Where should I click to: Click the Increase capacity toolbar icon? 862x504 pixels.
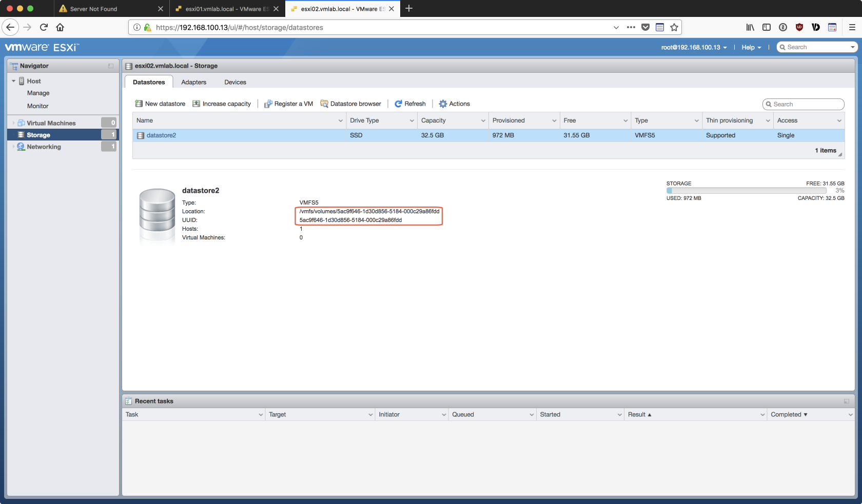pyautogui.click(x=196, y=104)
